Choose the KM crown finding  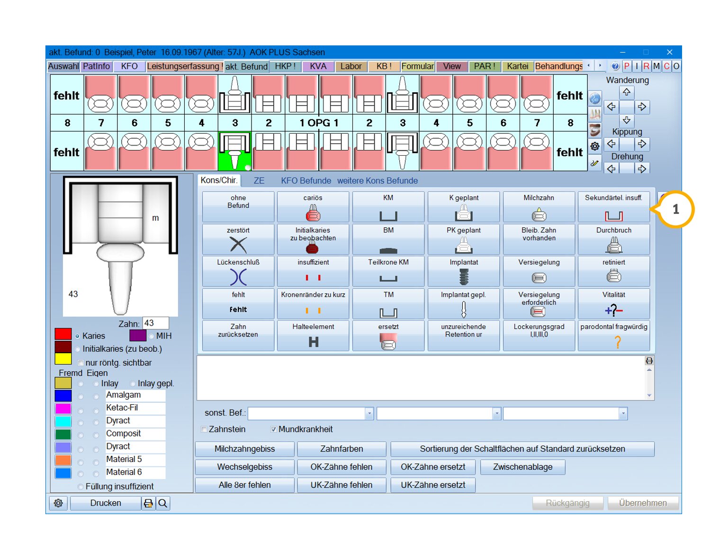tap(388, 207)
